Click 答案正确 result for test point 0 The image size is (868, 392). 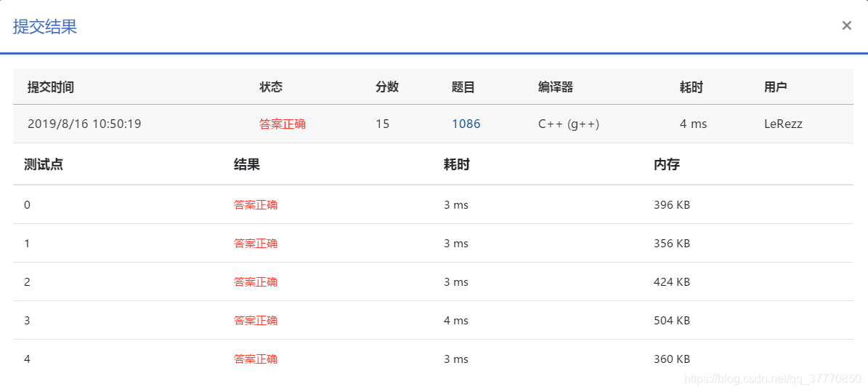[x=256, y=204]
